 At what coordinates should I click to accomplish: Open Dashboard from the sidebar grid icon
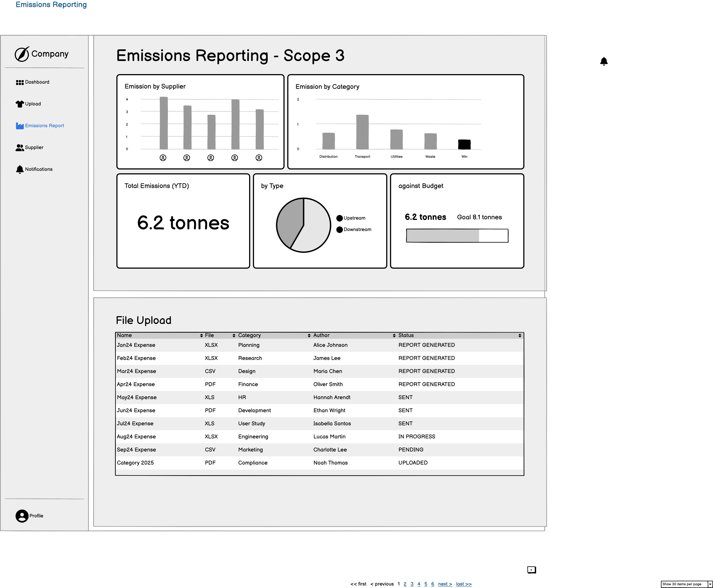(20, 82)
